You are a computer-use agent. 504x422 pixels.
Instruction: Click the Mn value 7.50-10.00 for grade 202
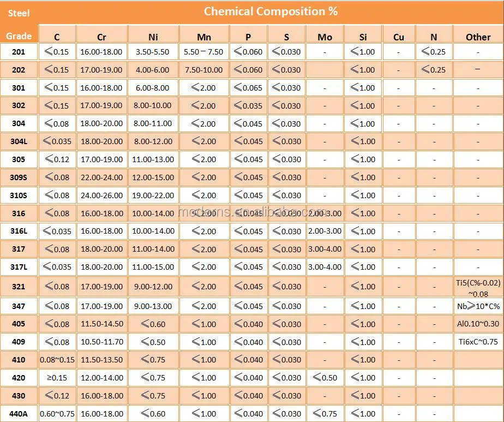pyautogui.click(x=204, y=70)
